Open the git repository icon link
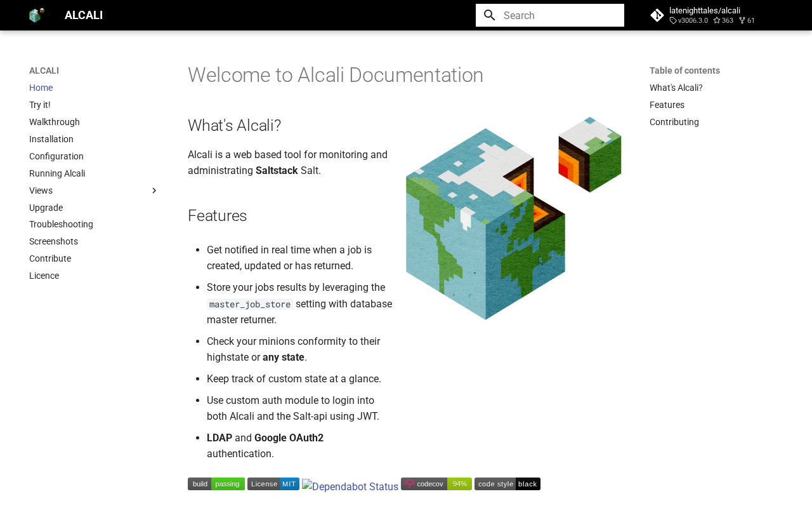Viewport: 812px width, 508px height. pyautogui.click(x=657, y=15)
